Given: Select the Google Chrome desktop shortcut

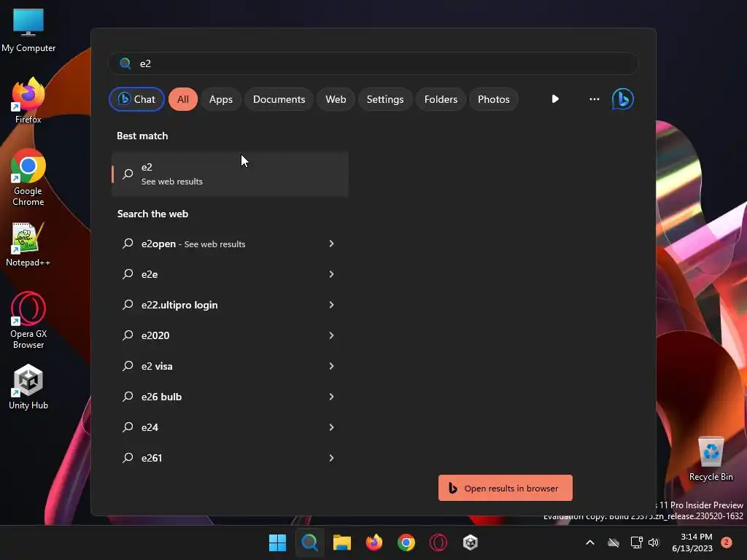Looking at the screenshot, I should pos(28,177).
